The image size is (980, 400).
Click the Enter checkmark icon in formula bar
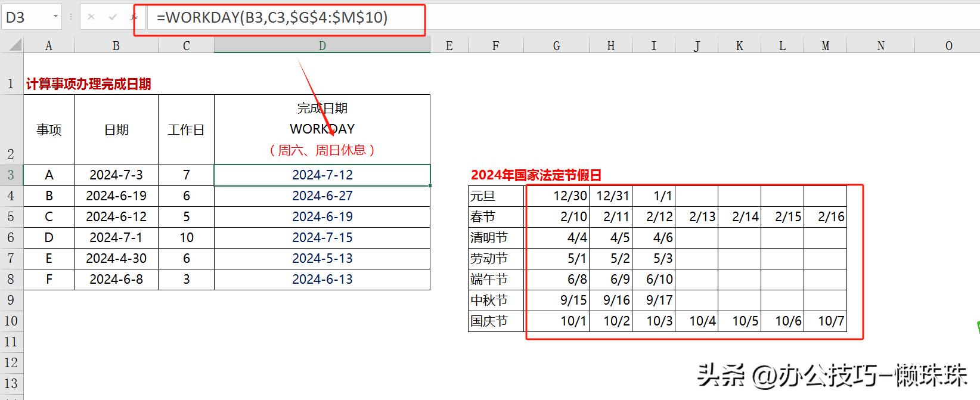[x=113, y=17]
